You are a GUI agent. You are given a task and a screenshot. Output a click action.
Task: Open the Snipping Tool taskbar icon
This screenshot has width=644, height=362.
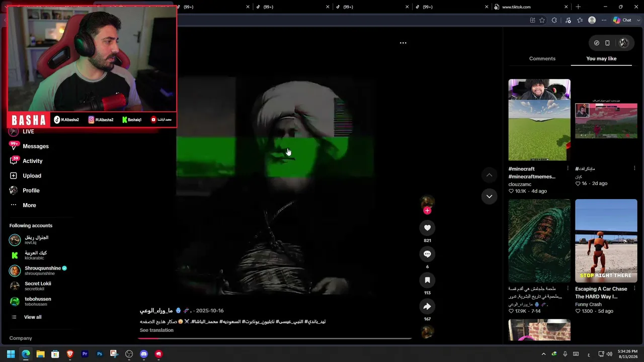pyautogui.click(x=114, y=354)
